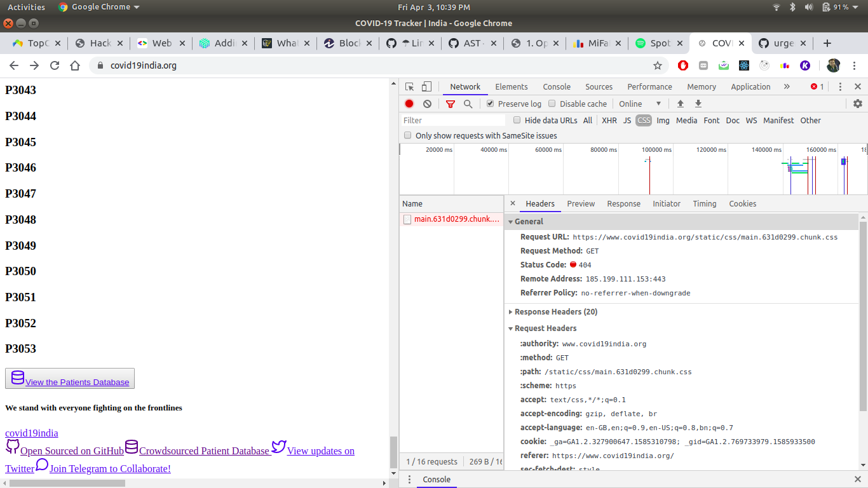Go back in browser history
This screenshot has width=868, height=488.
click(x=14, y=65)
